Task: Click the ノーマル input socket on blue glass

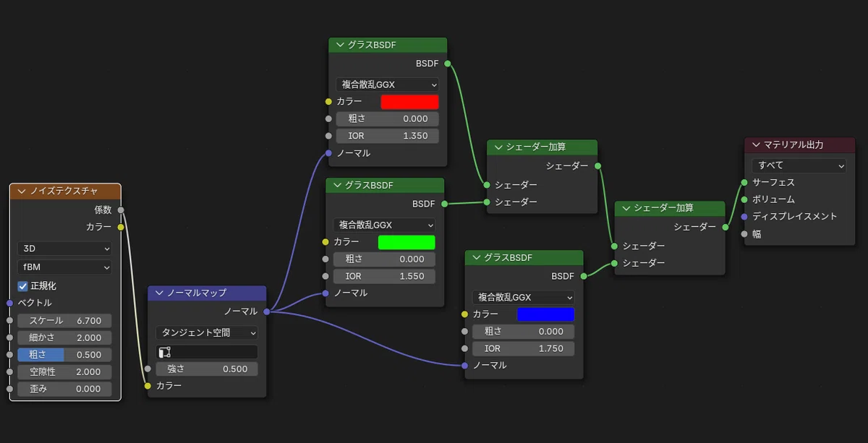Action: pos(464,365)
